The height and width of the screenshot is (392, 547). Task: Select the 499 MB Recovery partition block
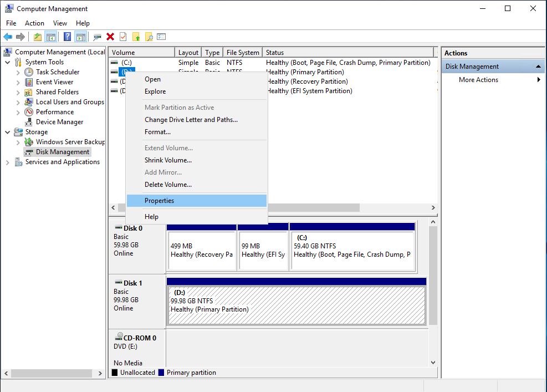(x=202, y=247)
